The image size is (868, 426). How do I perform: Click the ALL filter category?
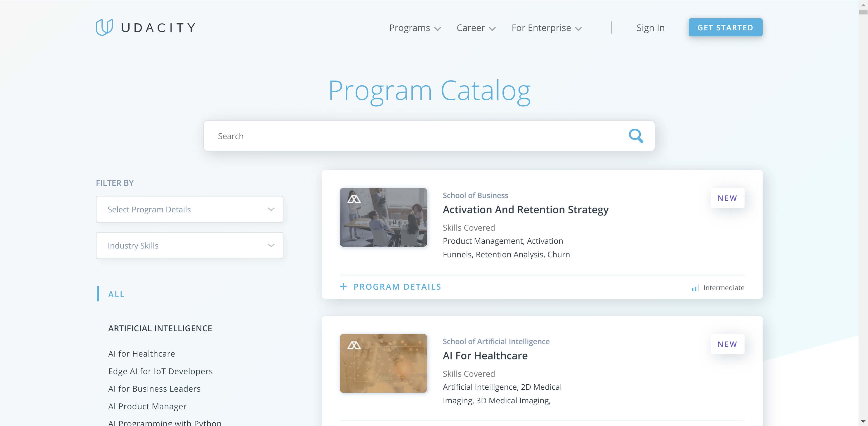click(x=116, y=293)
